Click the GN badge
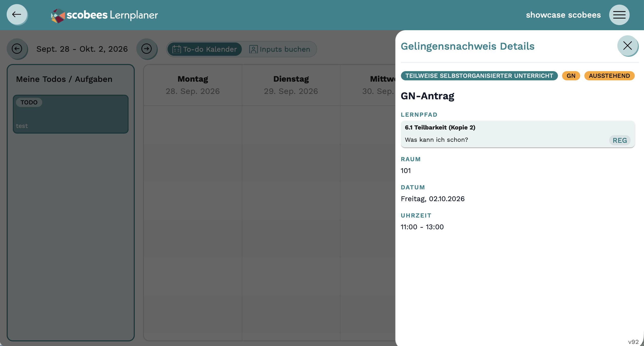Image resolution: width=644 pixels, height=346 pixels. click(571, 76)
